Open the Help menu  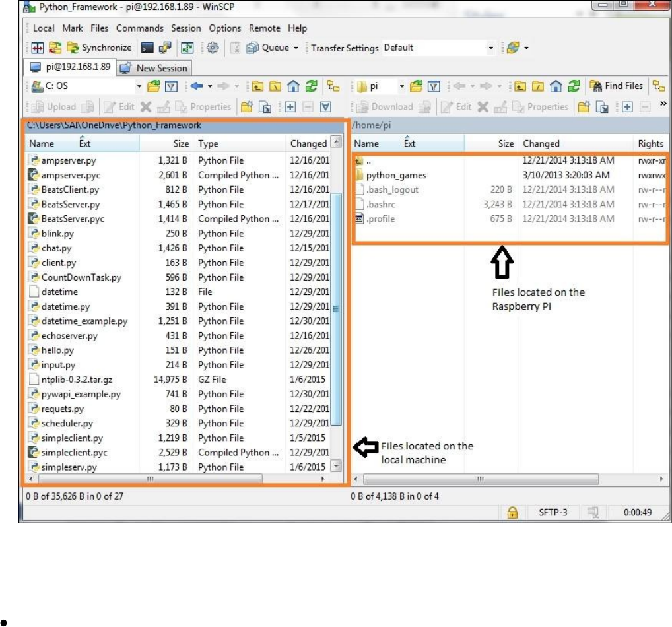coord(297,28)
